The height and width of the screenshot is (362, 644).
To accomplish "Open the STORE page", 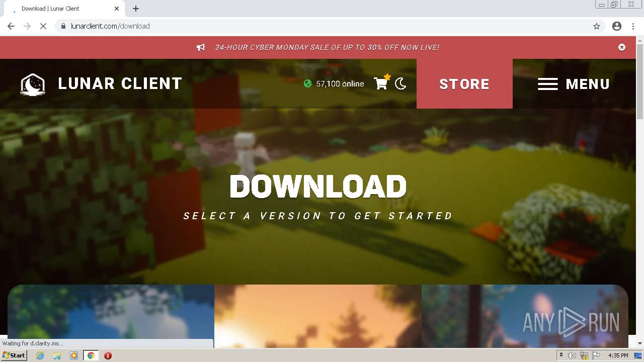I will click(464, 83).
